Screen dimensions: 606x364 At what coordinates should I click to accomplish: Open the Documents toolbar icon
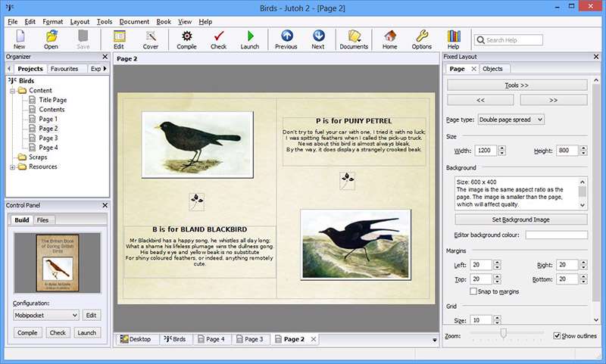pos(354,39)
